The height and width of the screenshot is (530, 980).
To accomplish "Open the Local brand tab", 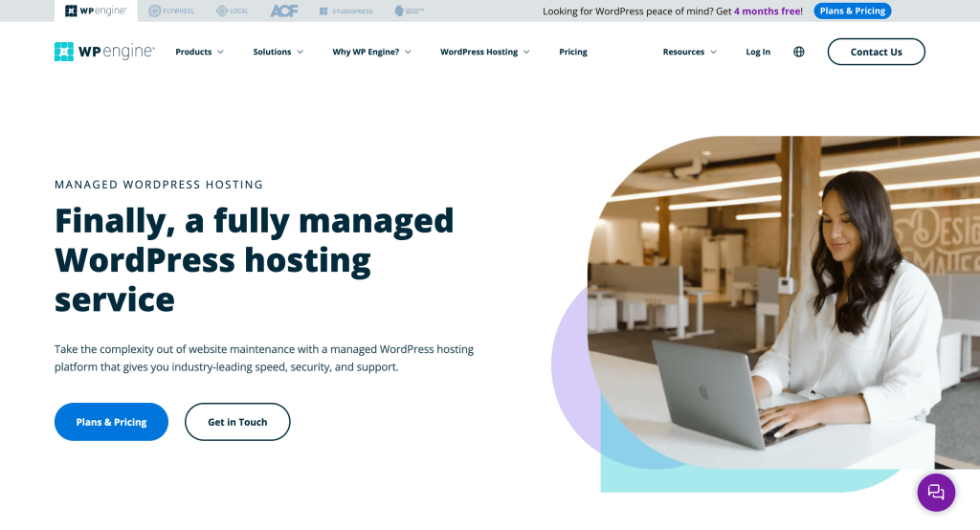I will click(x=232, y=11).
